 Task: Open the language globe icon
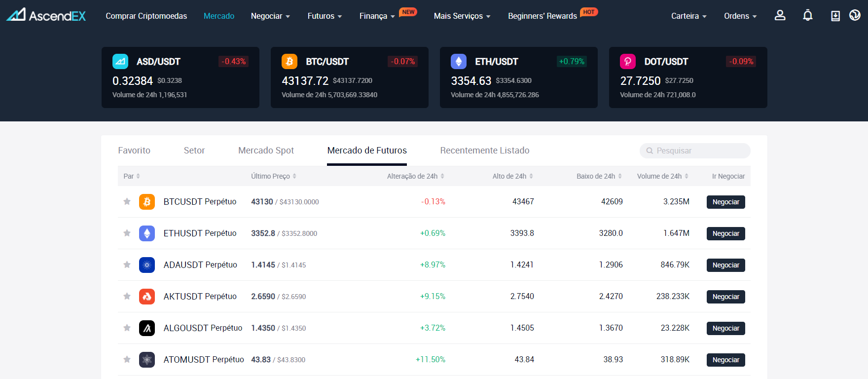tap(855, 15)
